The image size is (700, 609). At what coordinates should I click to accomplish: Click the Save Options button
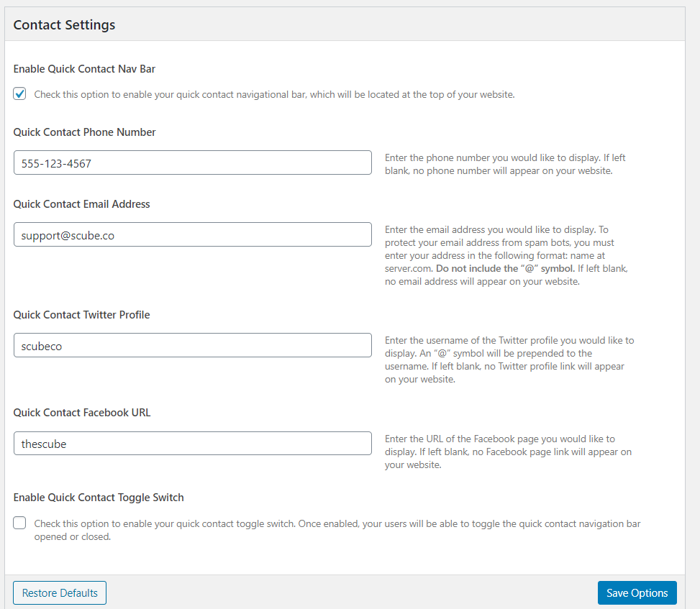tap(637, 593)
